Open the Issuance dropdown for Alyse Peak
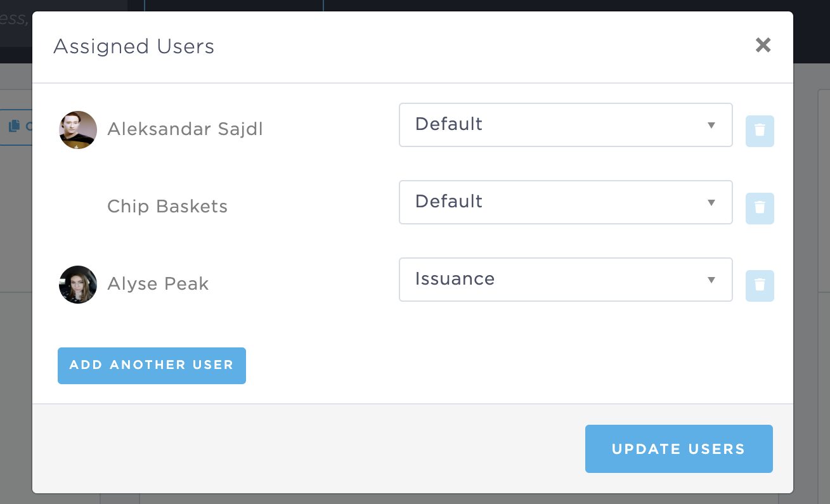The width and height of the screenshot is (830, 504). [x=565, y=280]
